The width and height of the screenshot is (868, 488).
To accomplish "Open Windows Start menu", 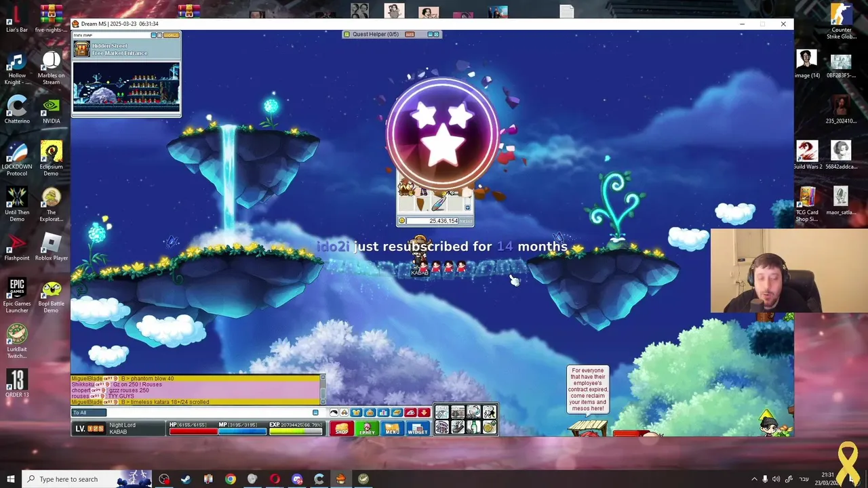I will pyautogui.click(x=10, y=479).
